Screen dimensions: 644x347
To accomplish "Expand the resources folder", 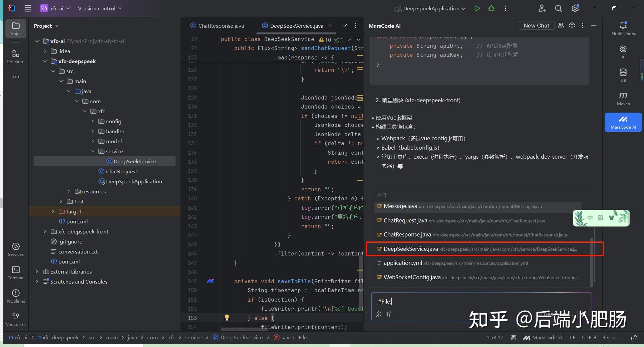I will pyautogui.click(x=69, y=191).
